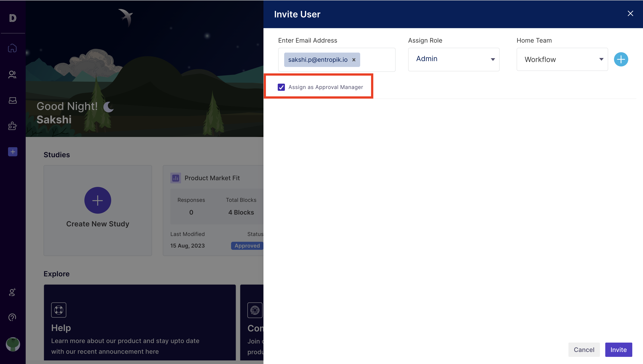Remove sakshi.p@entropik.io email chip

(354, 60)
